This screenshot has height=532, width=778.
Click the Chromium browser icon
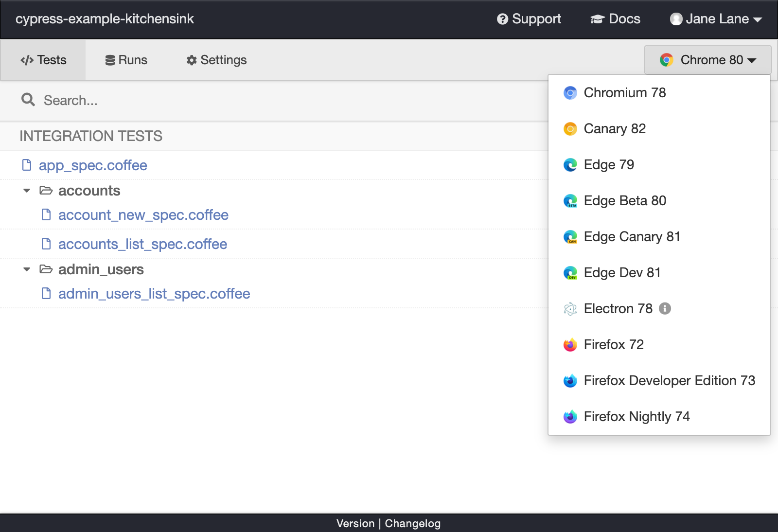click(x=570, y=93)
